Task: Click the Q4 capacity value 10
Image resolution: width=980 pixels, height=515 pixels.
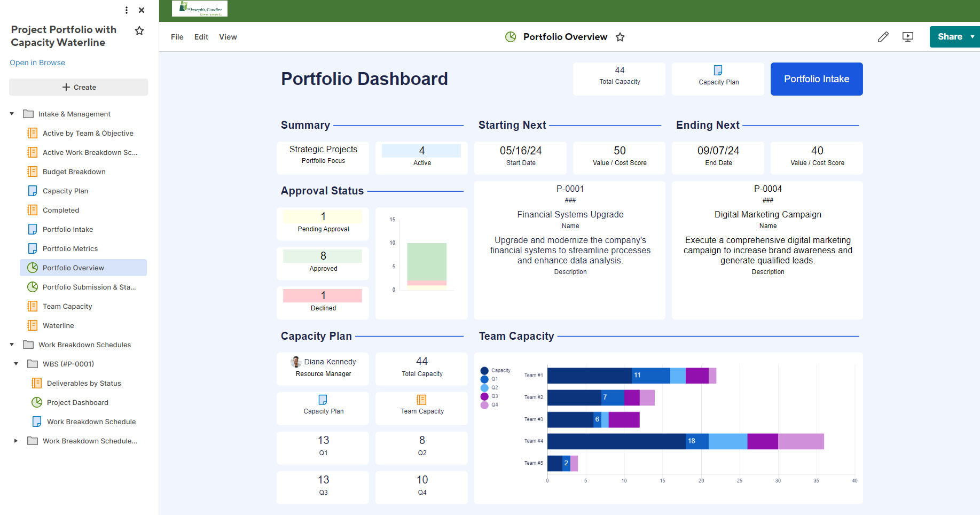Action: 422,480
